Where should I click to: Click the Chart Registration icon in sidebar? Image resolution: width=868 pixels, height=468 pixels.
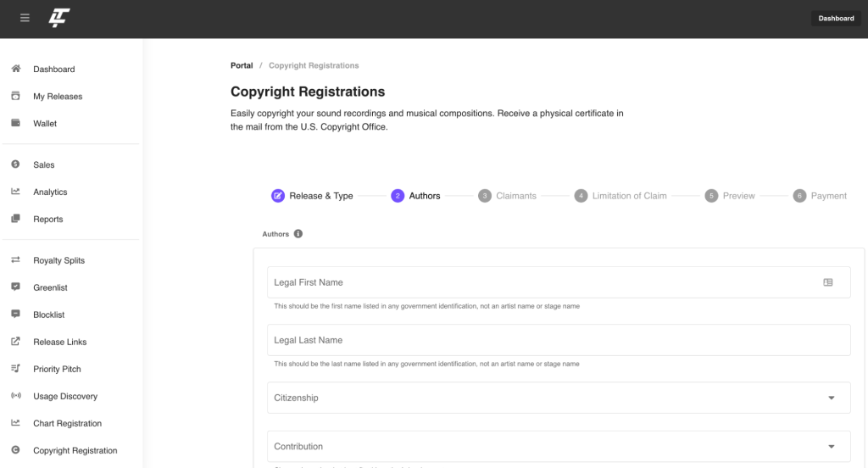point(15,422)
